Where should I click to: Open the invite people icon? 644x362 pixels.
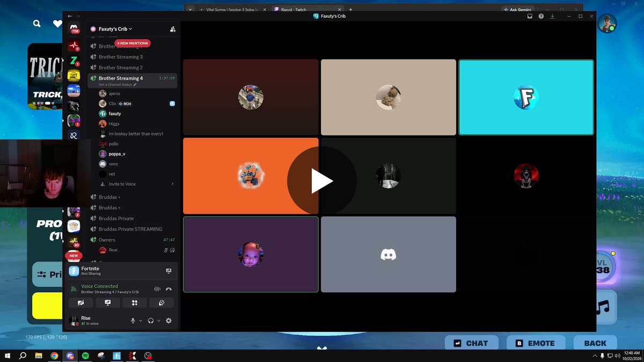click(x=173, y=29)
